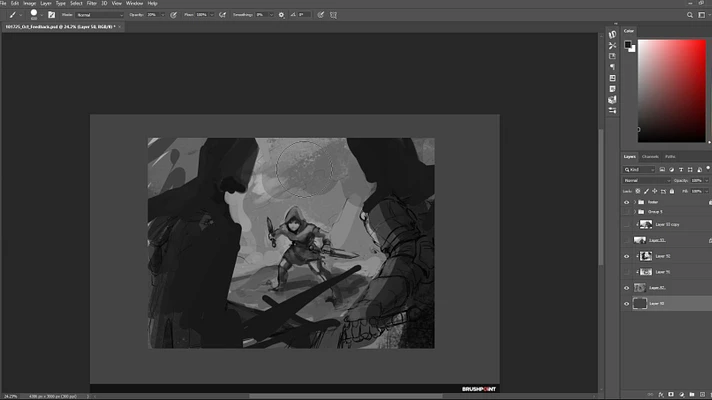
Task: Open the brush preset picker in options bar
Action: click(x=34, y=15)
